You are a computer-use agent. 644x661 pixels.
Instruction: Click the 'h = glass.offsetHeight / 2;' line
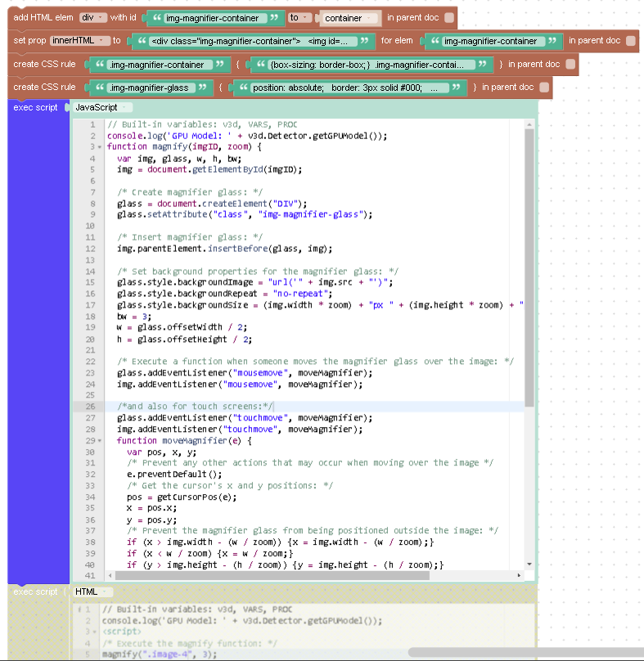click(184, 339)
